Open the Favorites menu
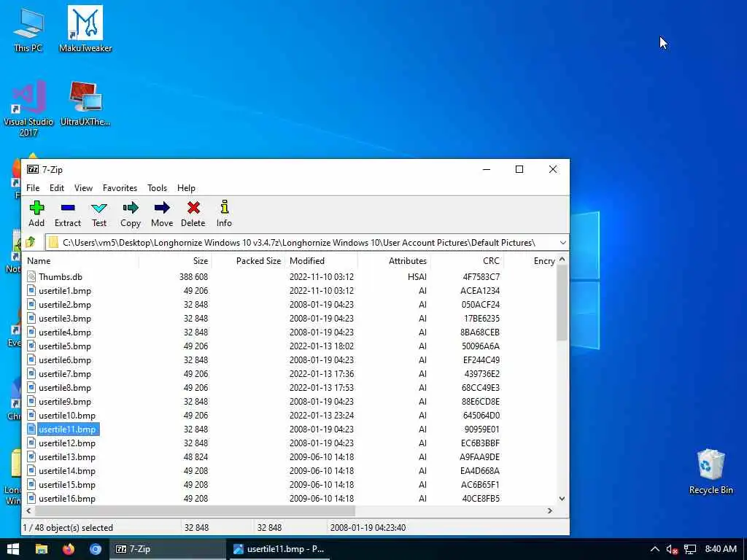This screenshot has width=747, height=560. (120, 188)
